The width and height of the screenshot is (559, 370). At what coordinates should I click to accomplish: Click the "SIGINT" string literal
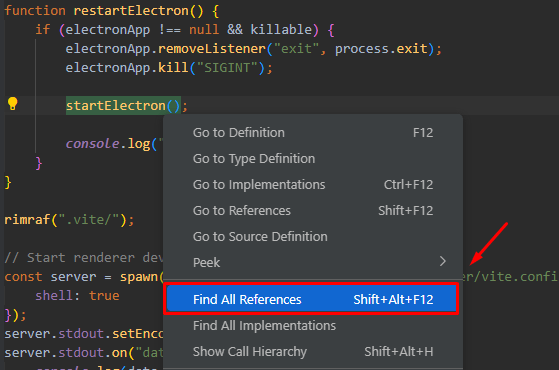coord(227,68)
